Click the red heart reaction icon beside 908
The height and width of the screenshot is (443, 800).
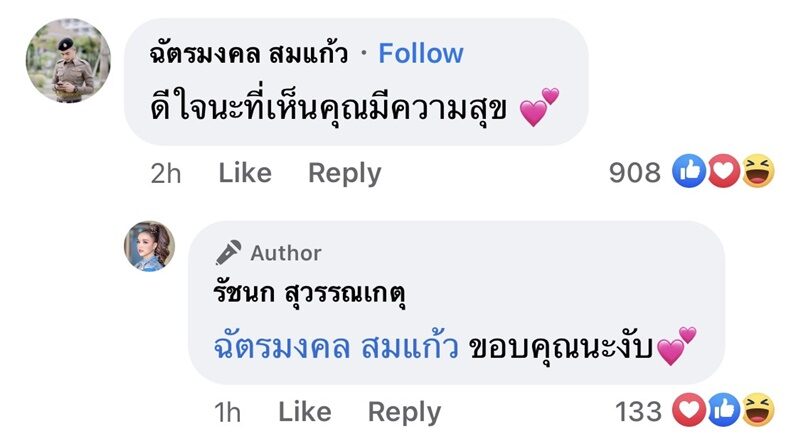[723, 173]
